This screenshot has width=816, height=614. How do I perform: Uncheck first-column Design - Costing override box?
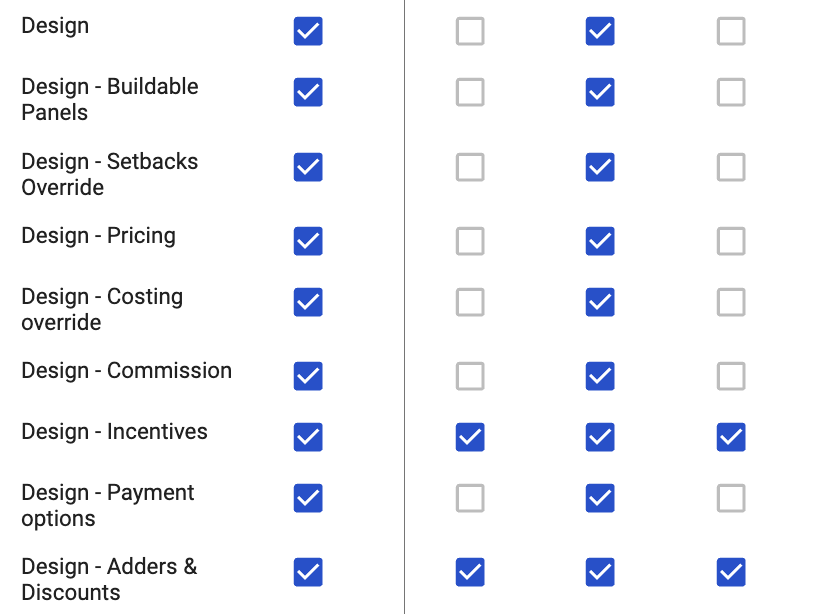coord(308,302)
